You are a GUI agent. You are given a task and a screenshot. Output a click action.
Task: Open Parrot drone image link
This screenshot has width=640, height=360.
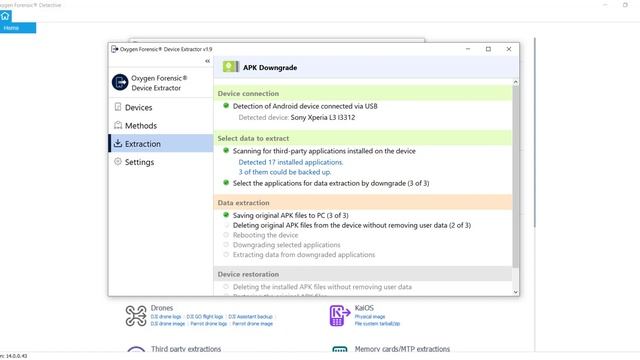[x=253, y=324]
